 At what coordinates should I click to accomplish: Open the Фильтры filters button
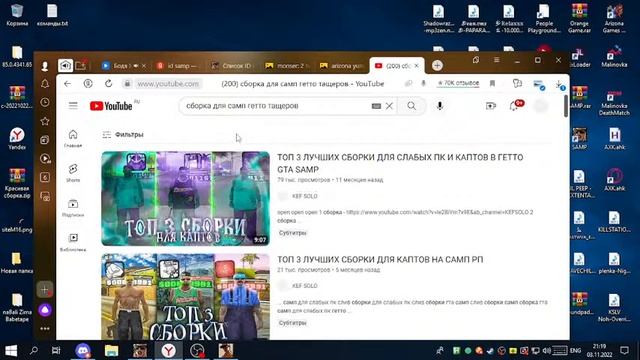pyautogui.click(x=123, y=134)
